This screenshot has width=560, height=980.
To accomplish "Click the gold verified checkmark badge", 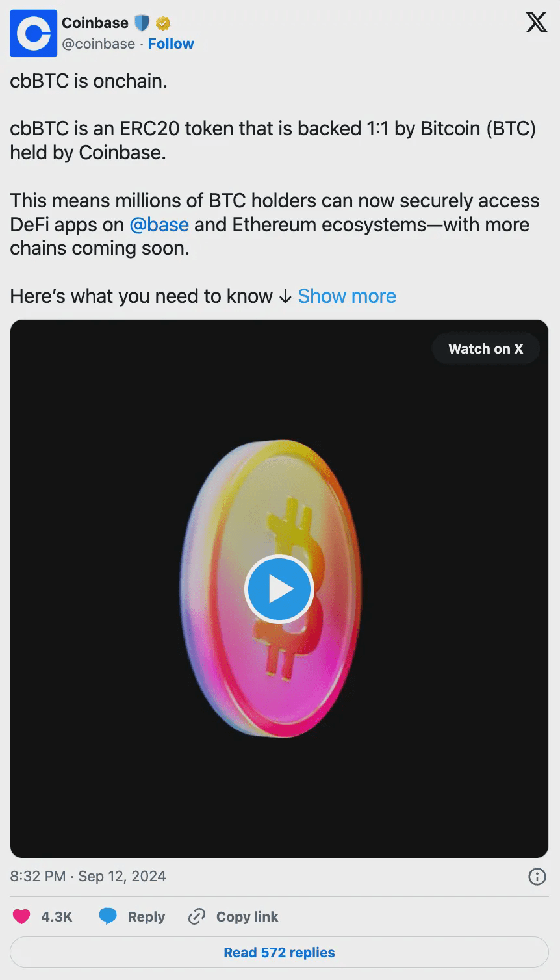I will [162, 24].
